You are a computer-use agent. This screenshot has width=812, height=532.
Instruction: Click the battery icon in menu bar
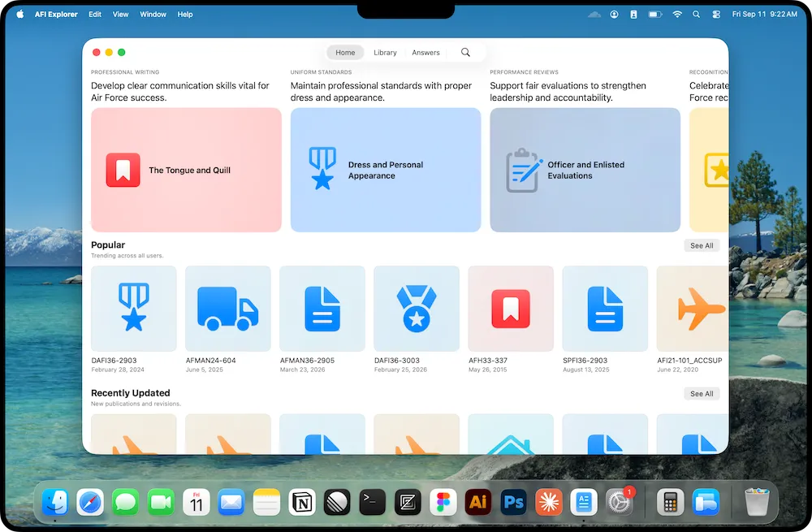(655, 15)
